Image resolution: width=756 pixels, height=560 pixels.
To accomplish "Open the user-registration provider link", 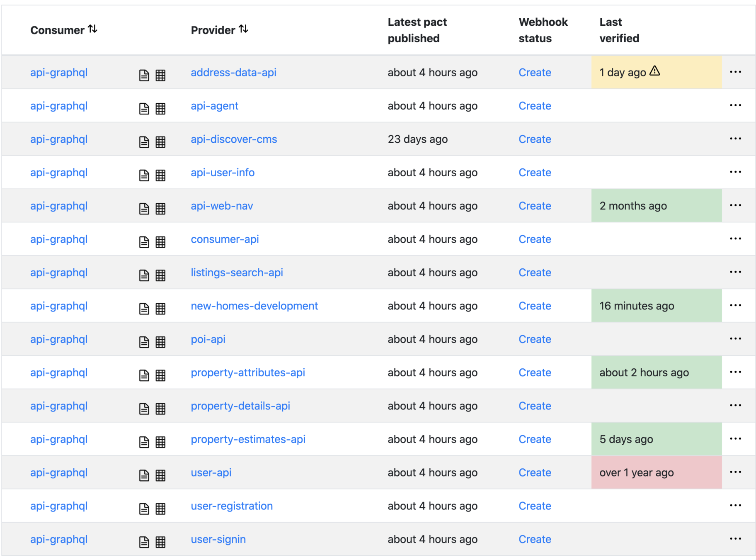I will [232, 506].
